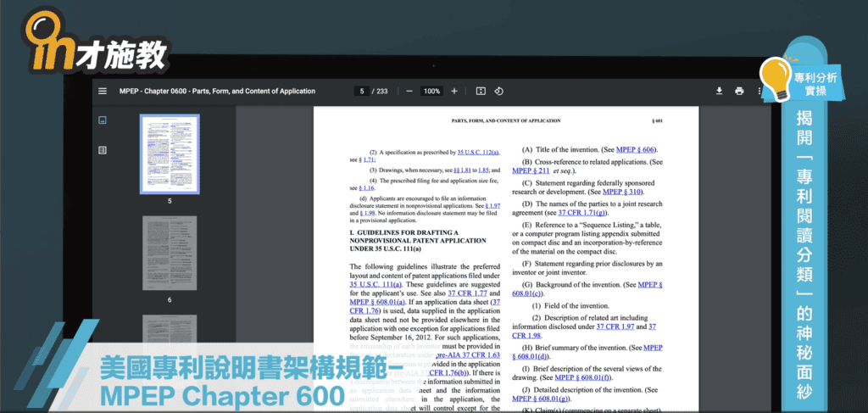Follow the MPEP § 211 link
This screenshot has width=868, height=413.
pos(531,170)
